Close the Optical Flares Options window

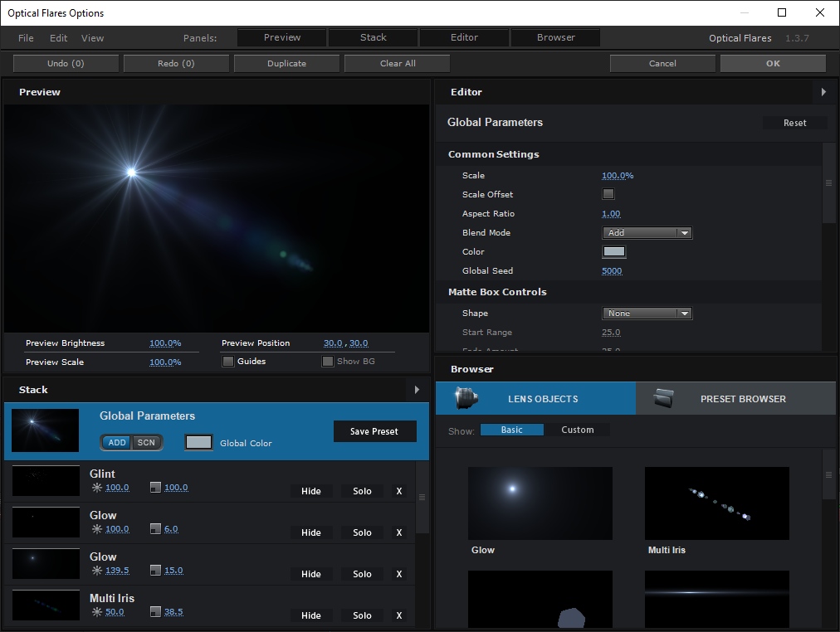pyautogui.click(x=819, y=12)
